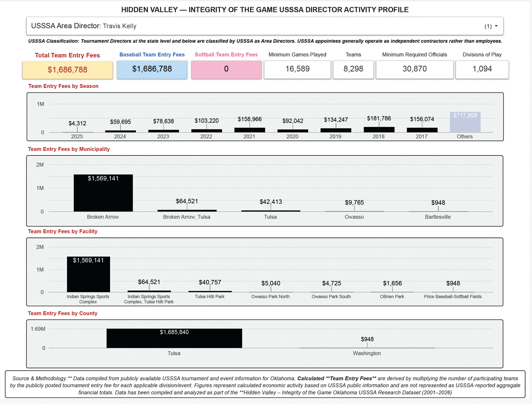
Task: Click the 'Team Entry Fees by County' heading
Action: [x=63, y=313]
